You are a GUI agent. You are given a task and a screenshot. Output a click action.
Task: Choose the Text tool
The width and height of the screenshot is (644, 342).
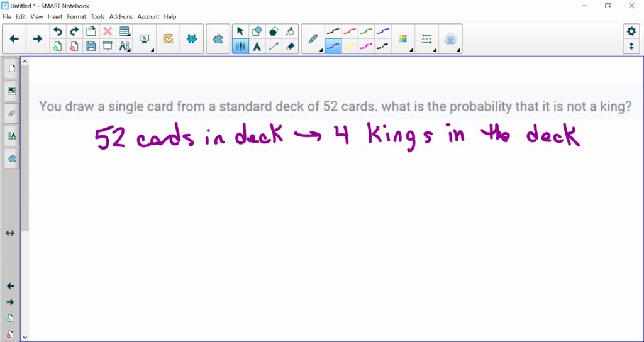coord(257,47)
